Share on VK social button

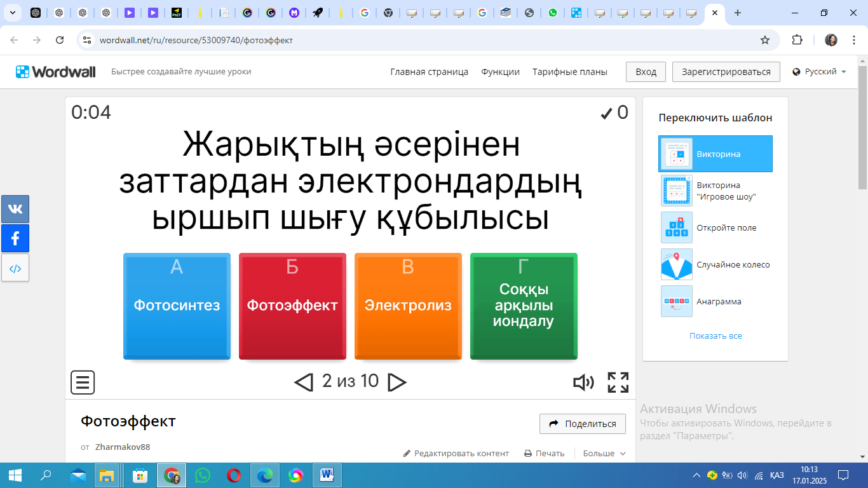[x=15, y=209]
